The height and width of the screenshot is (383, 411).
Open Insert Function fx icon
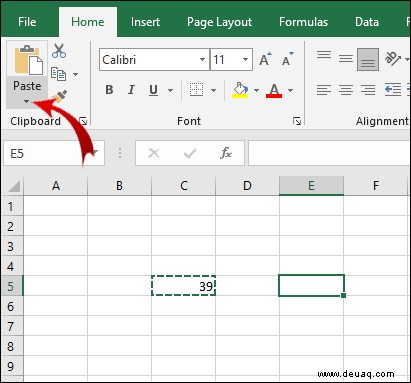click(x=226, y=153)
